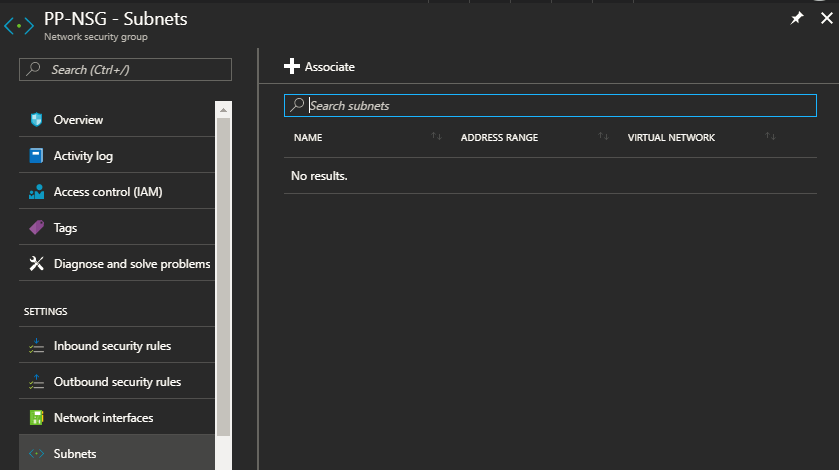Close the PP-NSG Subnets blade
Viewport: 839px width, 470px height.
click(x=824, y=19)
